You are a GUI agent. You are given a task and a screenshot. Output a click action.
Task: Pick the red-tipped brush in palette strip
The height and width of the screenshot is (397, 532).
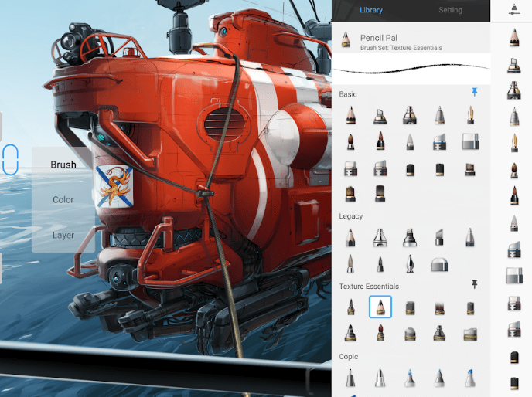(x=514, y=195)
